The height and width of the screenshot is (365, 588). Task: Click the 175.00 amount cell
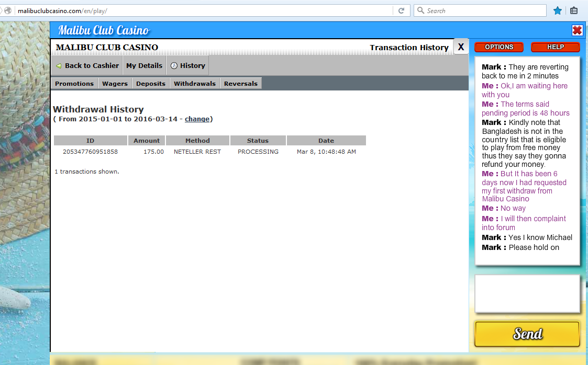[154, 152]
